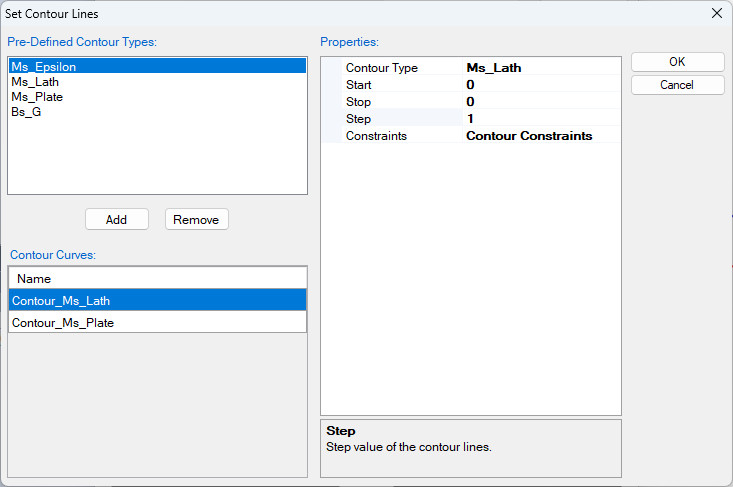Viewport: 733px width, 487px height.
Task: Select Ms_Epsilon in pre-defined contour types
Action: click(44, 66)
